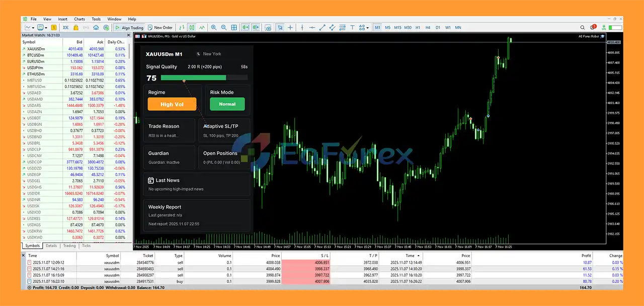Switch chart to candlestick display icon
The image size is (644, 306).
click(191, 28)
